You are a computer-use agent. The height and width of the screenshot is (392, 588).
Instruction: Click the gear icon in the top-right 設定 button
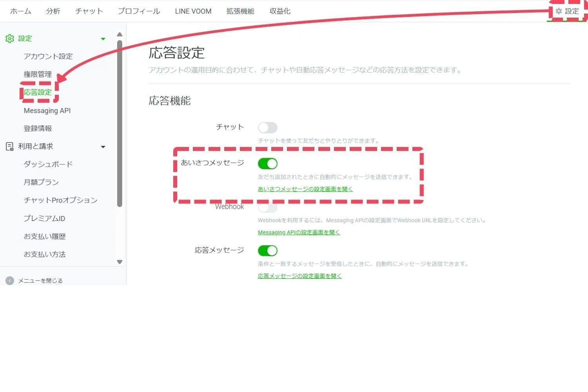559,11
